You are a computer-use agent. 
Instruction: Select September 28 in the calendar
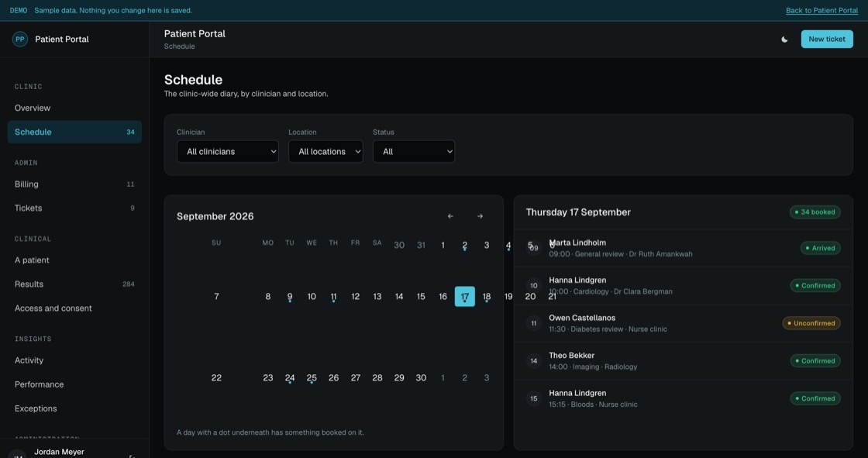pyautogui.click(x=377, y=377)
